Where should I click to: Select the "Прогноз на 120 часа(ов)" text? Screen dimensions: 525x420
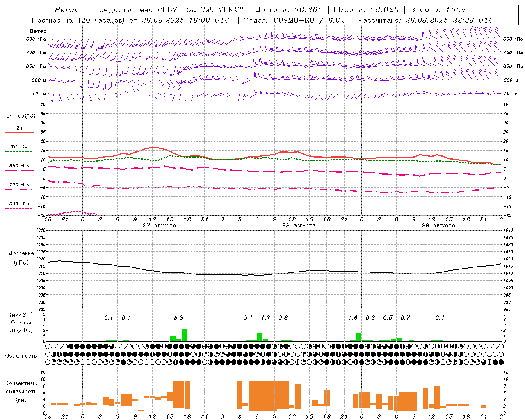(79, 20)
